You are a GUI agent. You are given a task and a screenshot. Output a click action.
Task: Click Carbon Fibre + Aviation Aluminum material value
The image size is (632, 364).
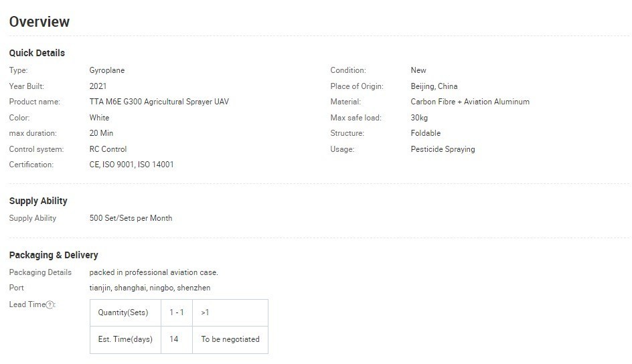[470, 102]
